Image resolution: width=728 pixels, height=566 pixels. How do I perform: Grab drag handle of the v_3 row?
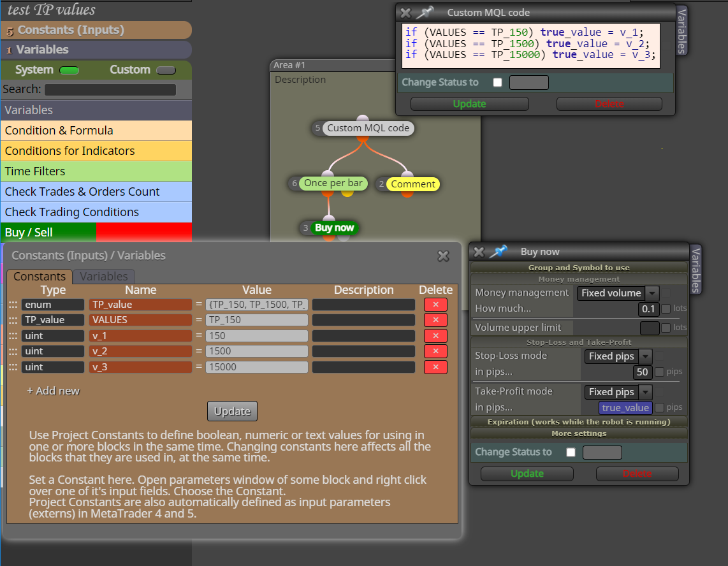click(x=13, y=366)
